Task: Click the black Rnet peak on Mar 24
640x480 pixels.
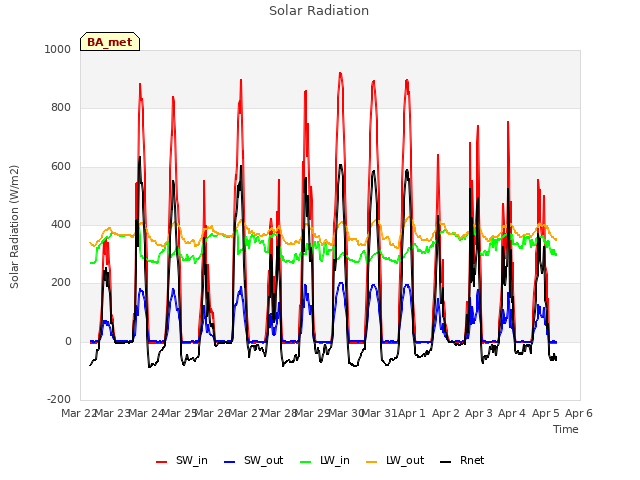Action: coord(140,157)
